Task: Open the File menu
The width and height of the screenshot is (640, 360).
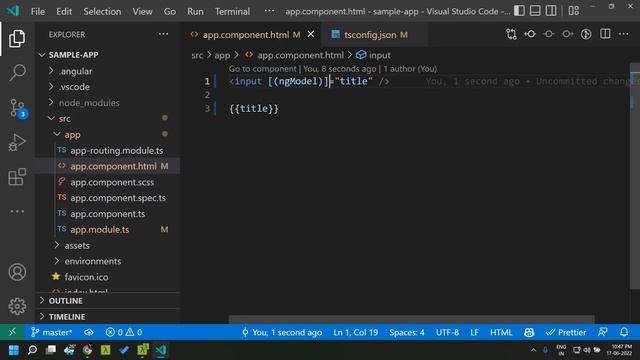Action: [x=38, y=11]
